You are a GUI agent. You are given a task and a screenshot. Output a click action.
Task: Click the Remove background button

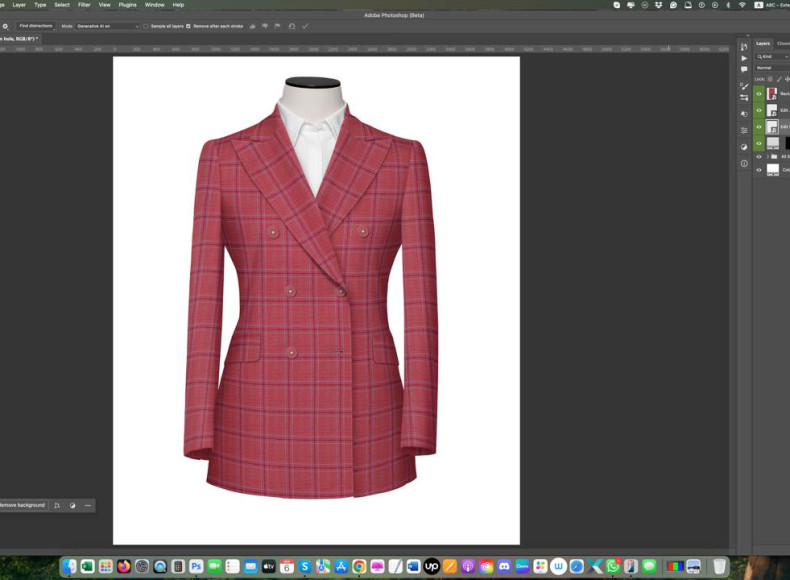click(23, 505)
